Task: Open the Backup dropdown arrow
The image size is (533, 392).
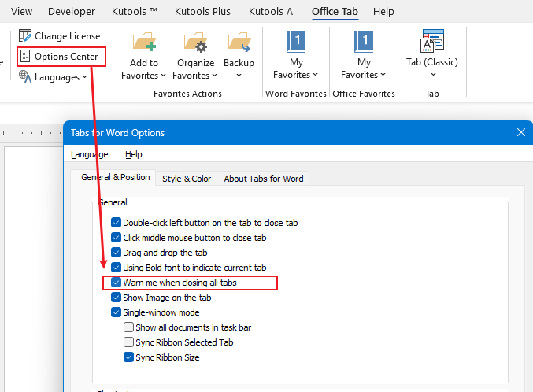Action: [x=239, y=76]
